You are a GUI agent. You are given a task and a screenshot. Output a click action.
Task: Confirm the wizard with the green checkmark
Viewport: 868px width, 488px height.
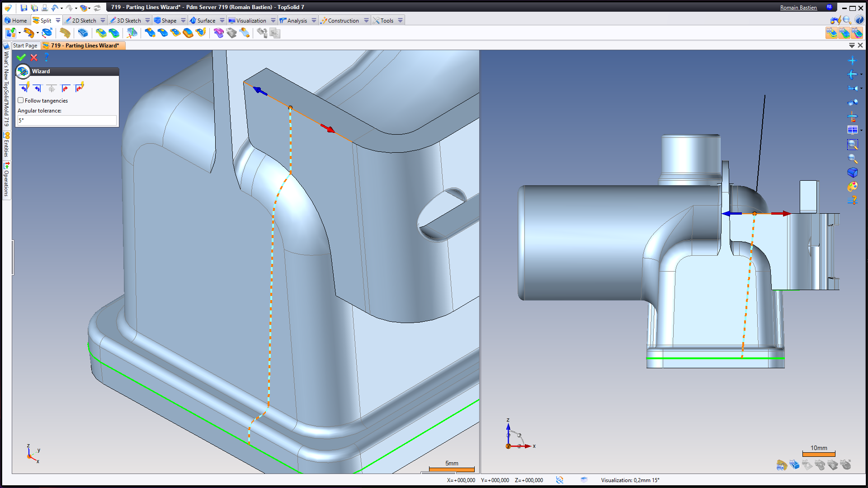(x=21, y=57)
